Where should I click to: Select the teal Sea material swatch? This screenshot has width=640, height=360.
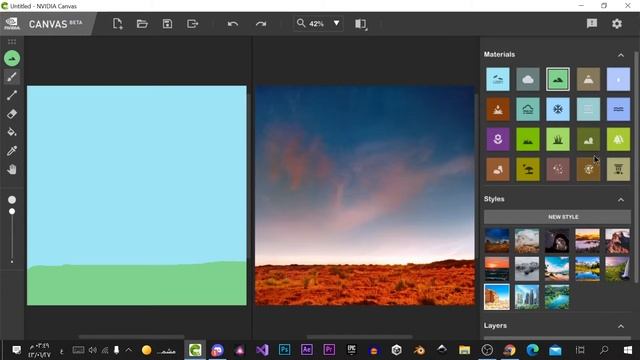click(x=528, y=109)
